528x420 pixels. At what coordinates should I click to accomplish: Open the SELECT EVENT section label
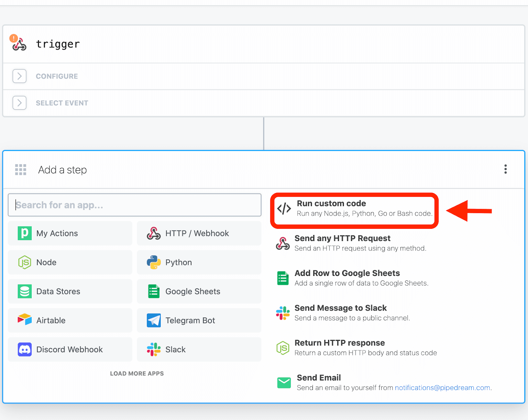62,103
